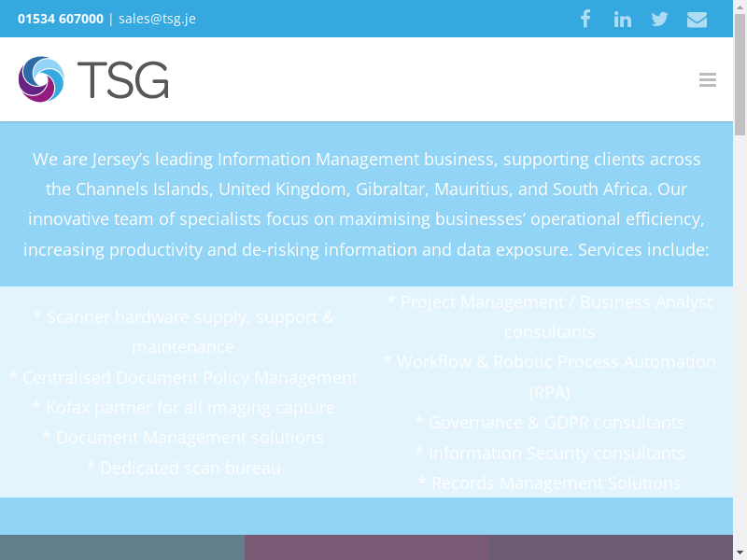Image resolution: width=747 pixels, height=560 pixels.
Task: Click Document Management solutions item
Action: 183,438
